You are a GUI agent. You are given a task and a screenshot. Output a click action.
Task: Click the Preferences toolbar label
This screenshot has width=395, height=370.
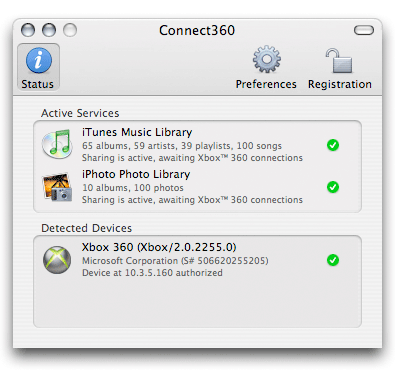[266, 84]
